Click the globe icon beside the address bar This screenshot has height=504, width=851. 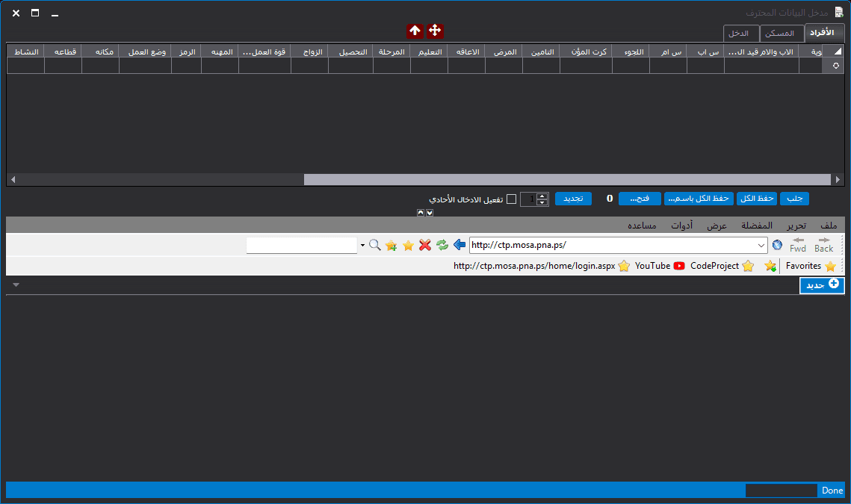pos(777,245)
